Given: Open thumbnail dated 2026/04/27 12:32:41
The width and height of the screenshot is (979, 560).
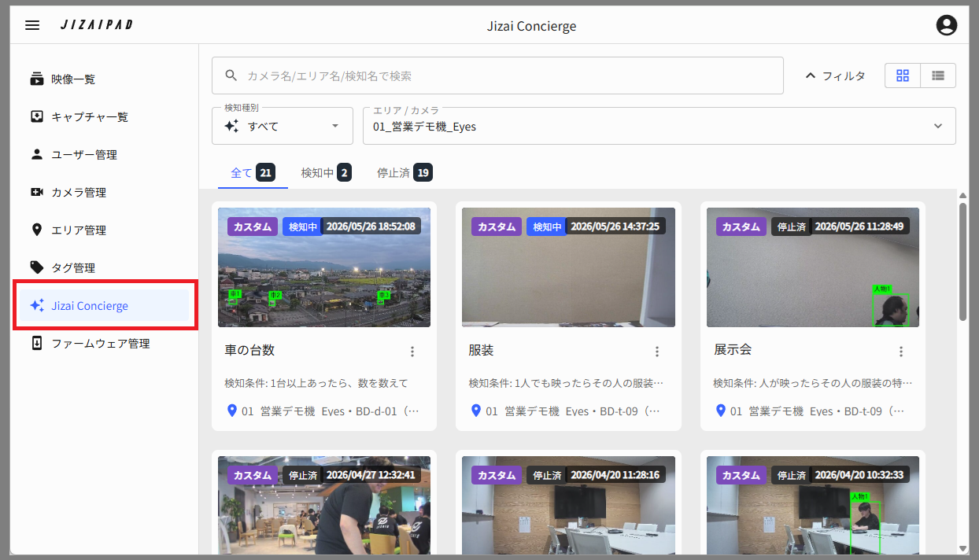Looking at the screenshot, I should (324, 505).
